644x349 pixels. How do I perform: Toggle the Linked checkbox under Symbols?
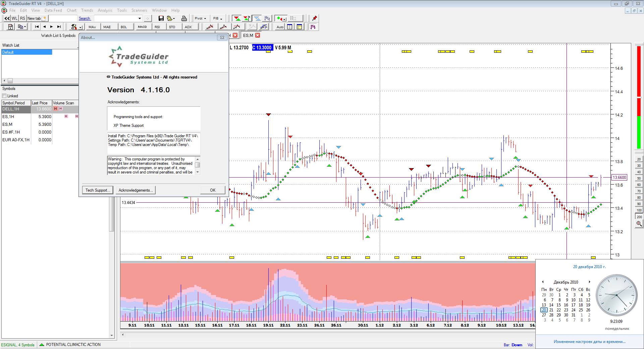pyautogui.click(x=5, y=96)
